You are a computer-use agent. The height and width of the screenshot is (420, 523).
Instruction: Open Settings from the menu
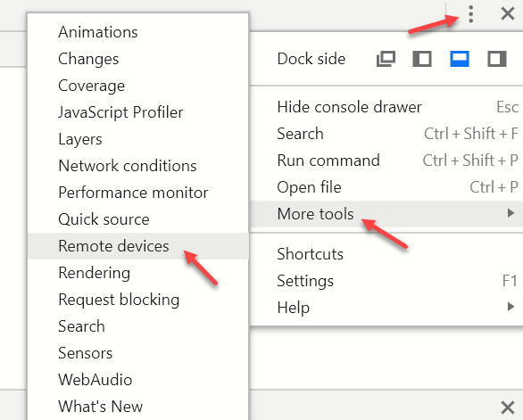click(x=386, y=281)
